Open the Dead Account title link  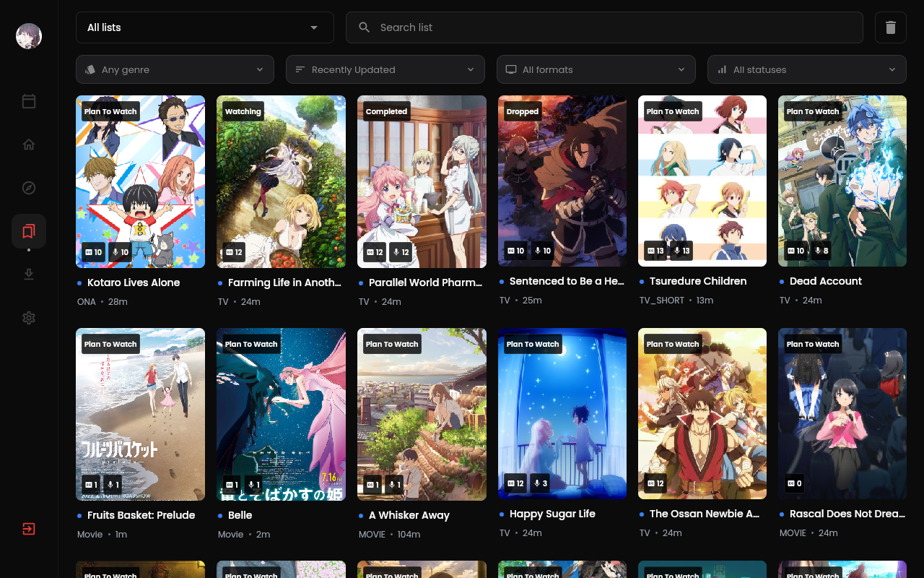pyautogui.click(x=825, y=281)
